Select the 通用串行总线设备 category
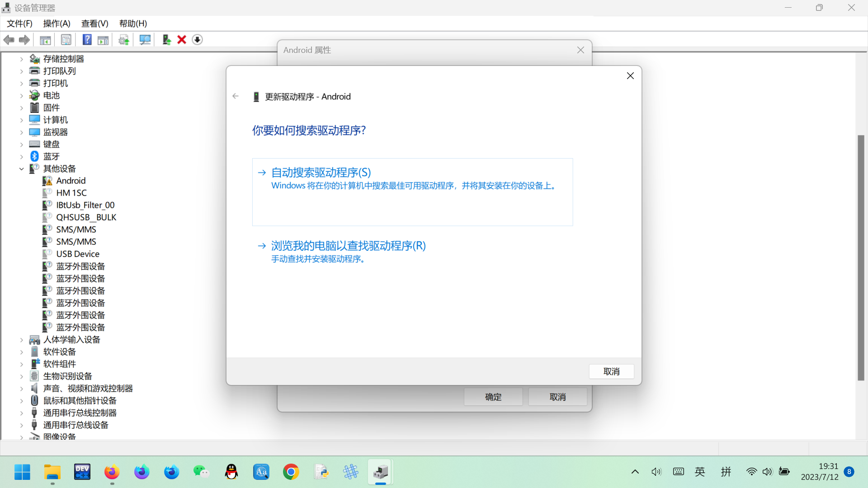 pyautogui.click(x=75, y=425)
